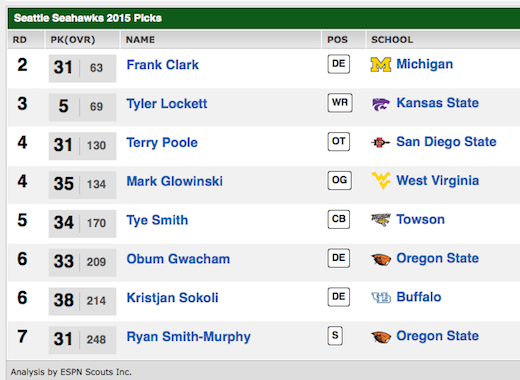Click the SCHOOL column header
This screenshot has width=520, height=380.
pyautogui.click(x=392, y=40)
